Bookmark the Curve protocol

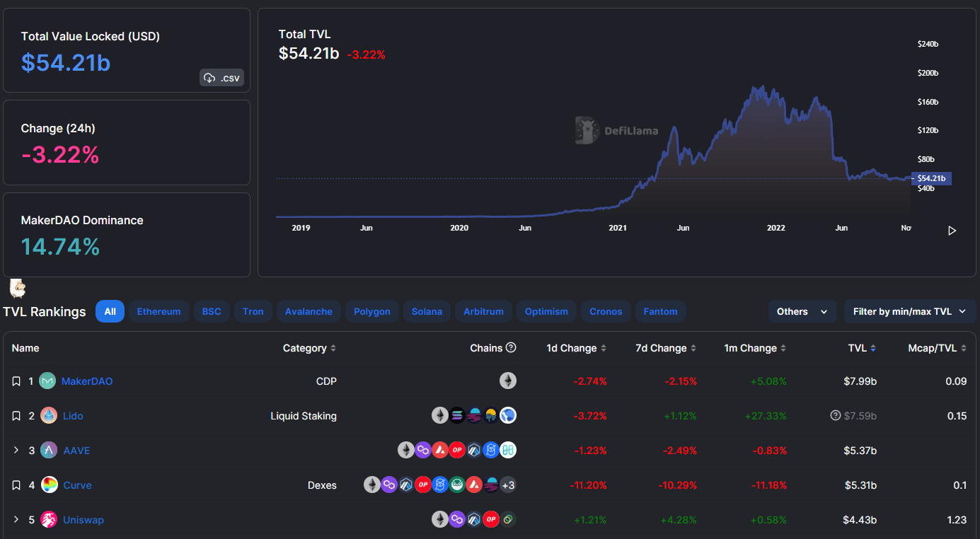tap(16, 485)
